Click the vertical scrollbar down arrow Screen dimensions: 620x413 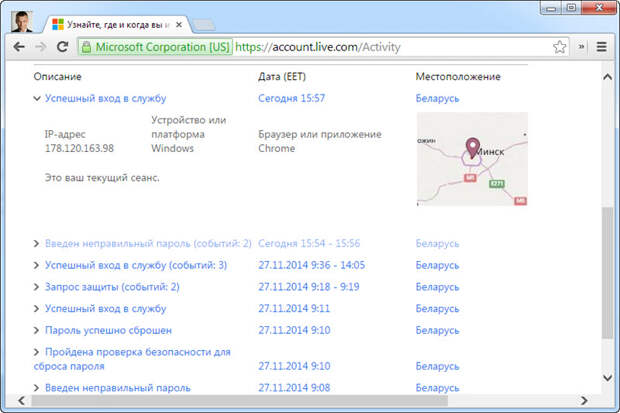click(607, 378)
